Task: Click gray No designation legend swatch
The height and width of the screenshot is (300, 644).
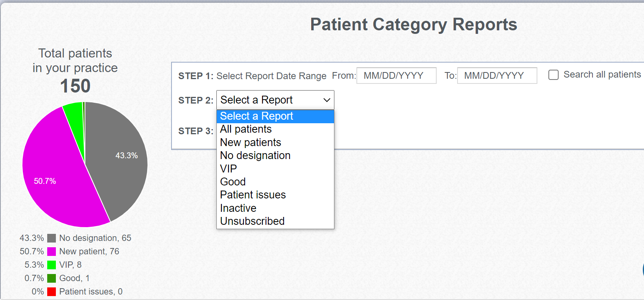Action: coord(52,238)
